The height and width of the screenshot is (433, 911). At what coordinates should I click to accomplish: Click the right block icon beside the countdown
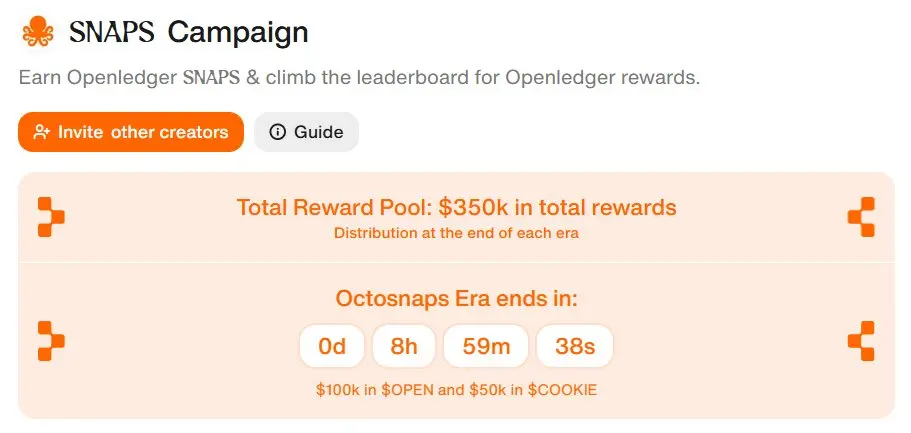[861, 341]
